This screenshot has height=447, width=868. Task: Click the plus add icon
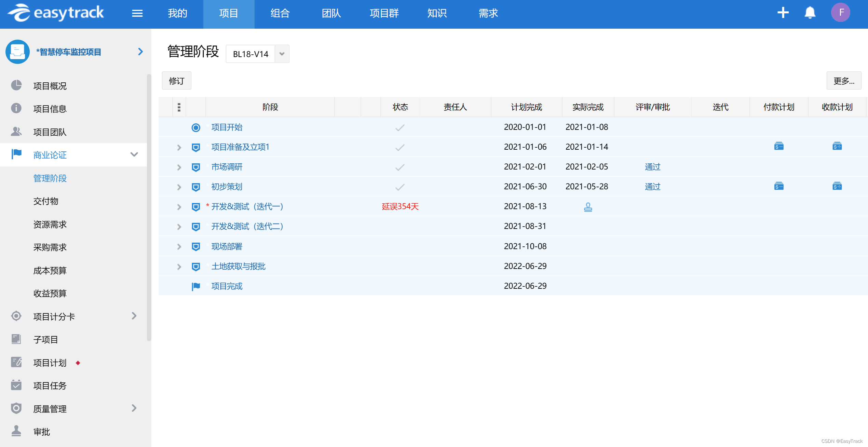coord(783,13)
